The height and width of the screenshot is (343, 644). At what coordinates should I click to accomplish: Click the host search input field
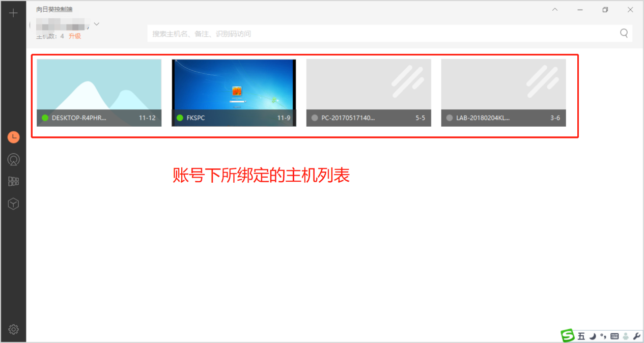tap(382, 34)
